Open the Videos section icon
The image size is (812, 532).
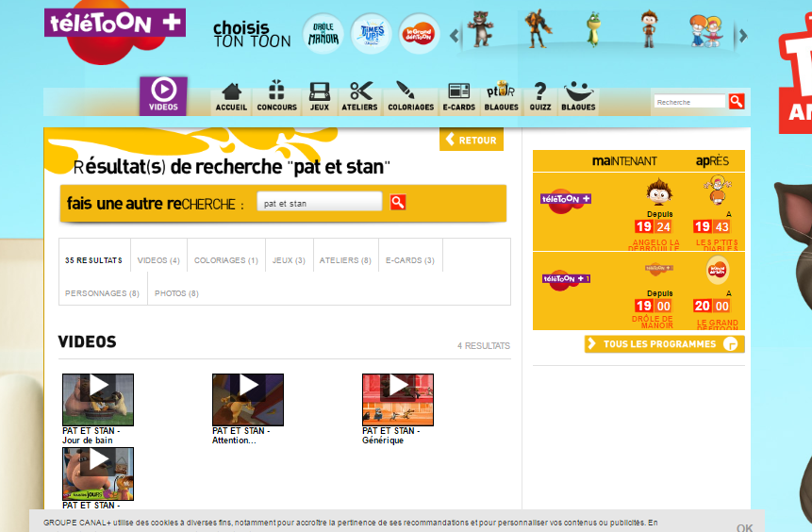(x=163, y=96)
